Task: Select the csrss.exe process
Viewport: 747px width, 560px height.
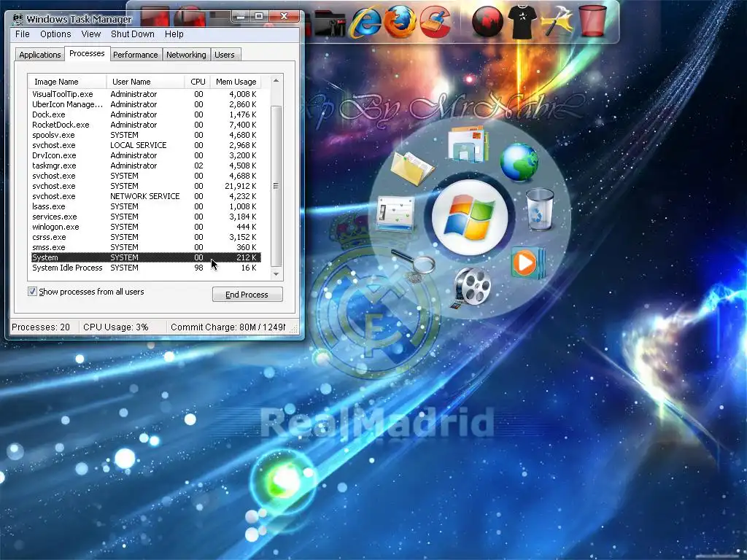Action: [145, 237]
